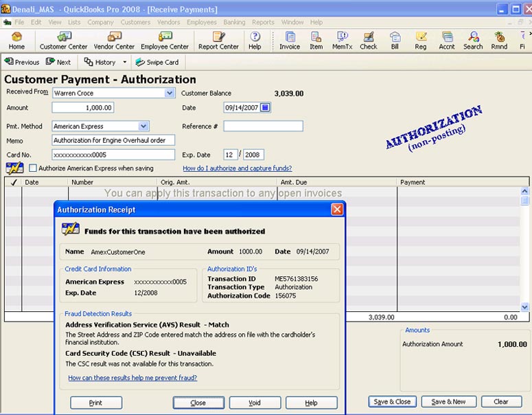
Task: Open 'How can these results help me prevent fraud?' link
Action: tap(132, 378)
